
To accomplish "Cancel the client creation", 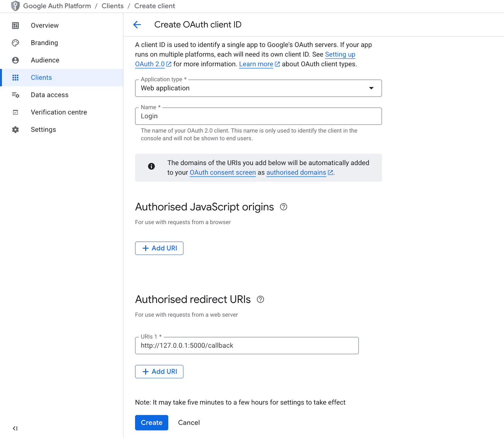I will [189, 423].
